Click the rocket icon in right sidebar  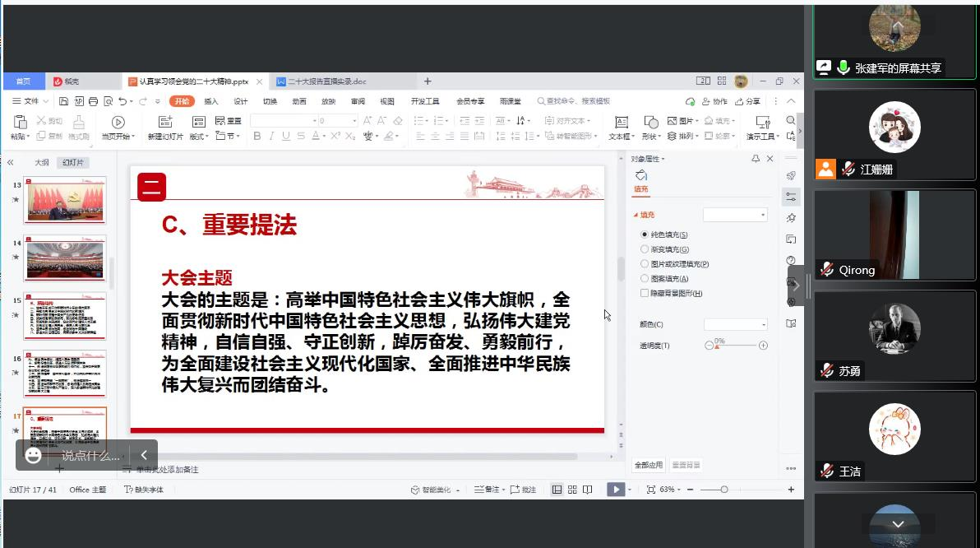coord(791,176)
